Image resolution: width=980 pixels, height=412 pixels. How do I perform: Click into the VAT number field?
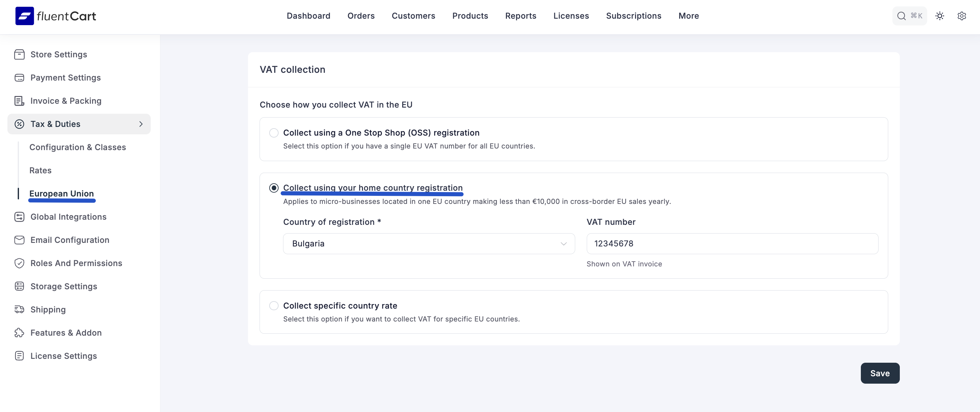tap(732, 244)
